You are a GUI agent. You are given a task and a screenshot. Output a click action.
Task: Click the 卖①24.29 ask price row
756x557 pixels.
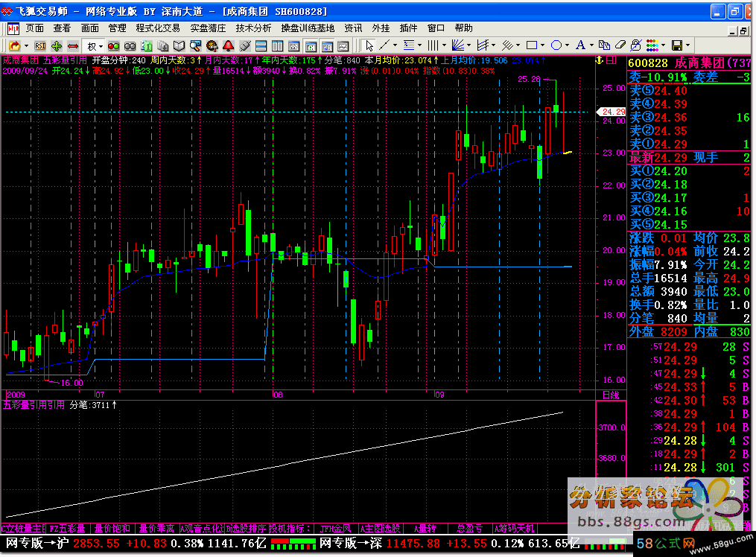pos(690,144)
